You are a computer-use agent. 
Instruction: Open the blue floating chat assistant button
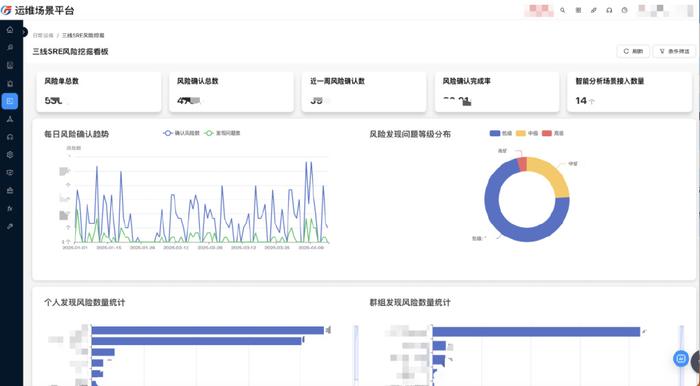coord(681,358)
